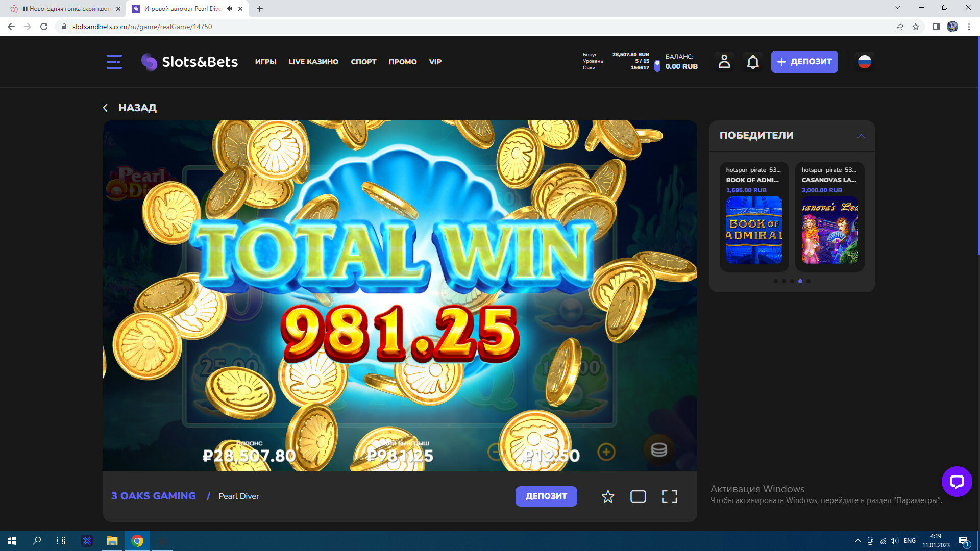Collapse the Победители panel
Screen dimensions: 980x551
861,136
